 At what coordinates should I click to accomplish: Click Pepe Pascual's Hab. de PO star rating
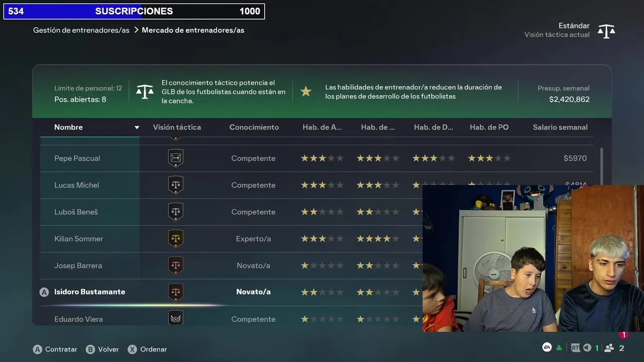489,158
